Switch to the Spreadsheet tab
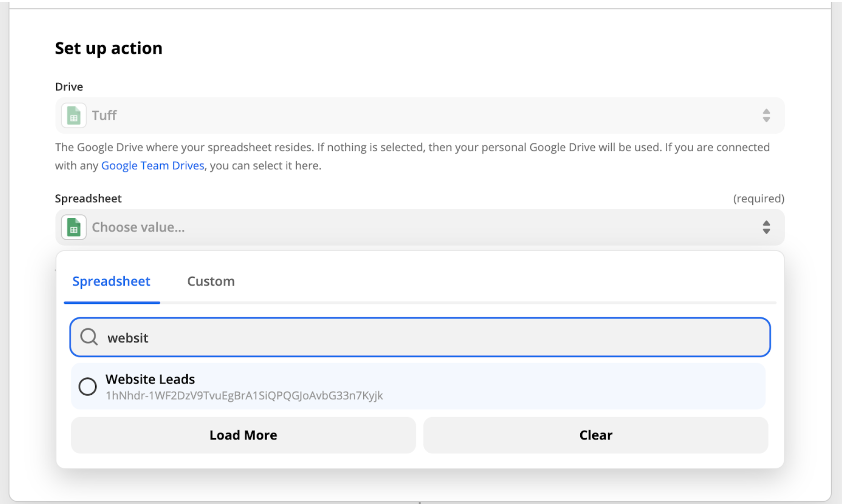Screen dimensions: 842x504 111,281
